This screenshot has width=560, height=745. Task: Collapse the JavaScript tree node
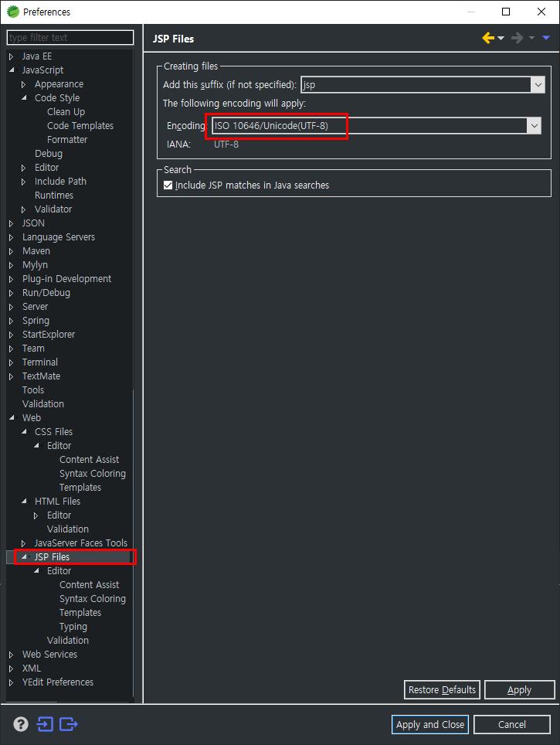(12, 70)
